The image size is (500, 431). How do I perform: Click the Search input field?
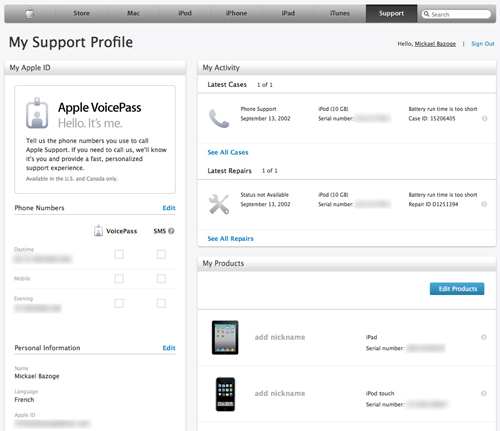click(456, 14)
